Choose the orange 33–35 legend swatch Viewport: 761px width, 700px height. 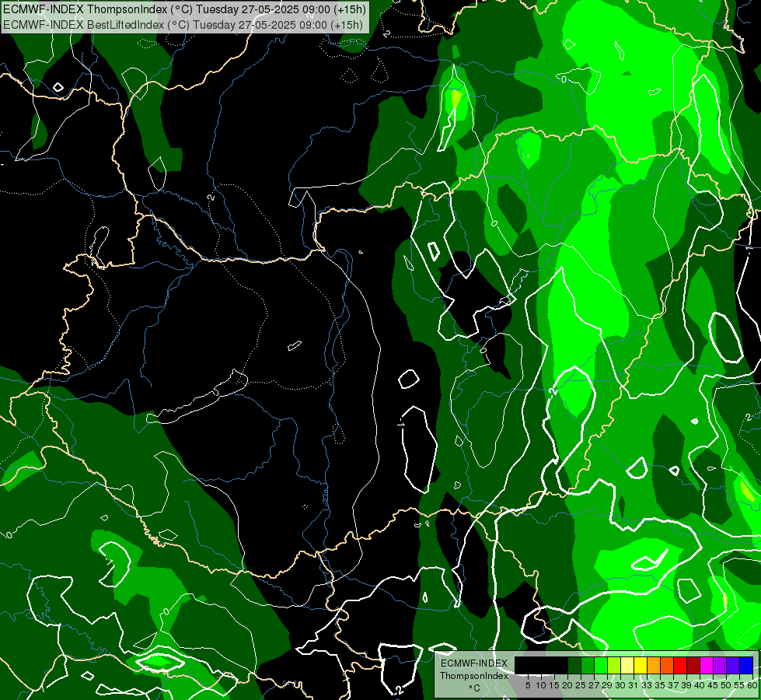[654, 665]
